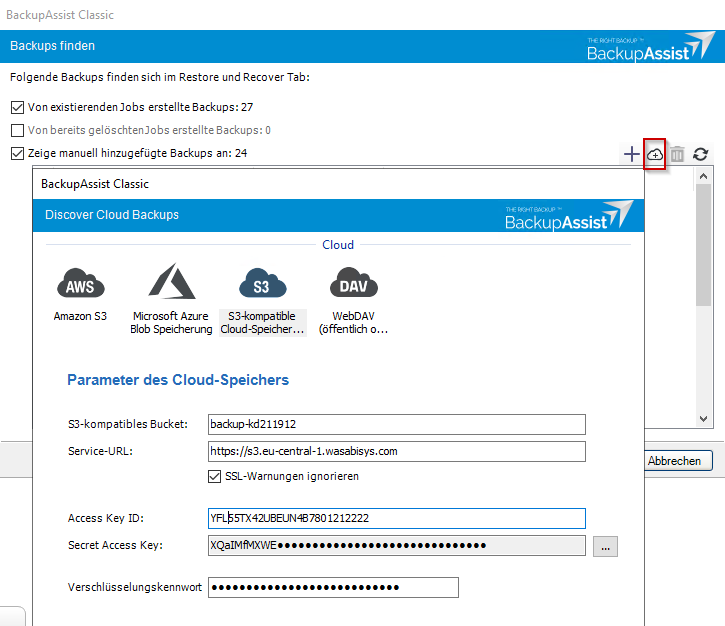Screen dimensions: 725x626
Task: Click the trash bin delete icon
Action: 678,154
